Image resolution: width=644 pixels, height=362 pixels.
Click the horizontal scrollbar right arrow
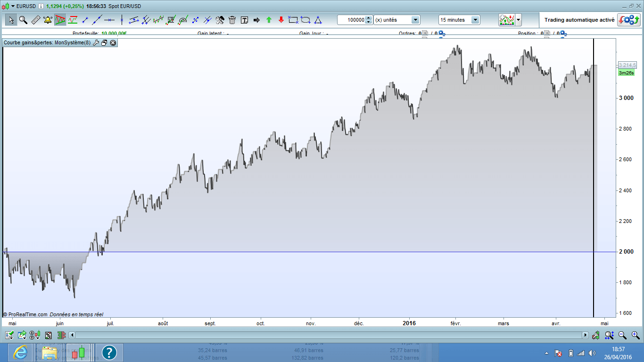[585, 335]
